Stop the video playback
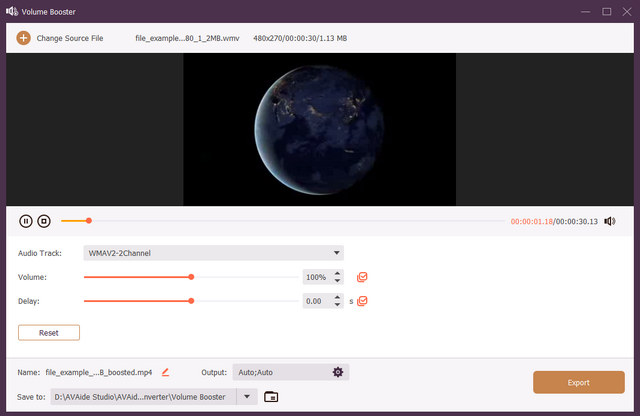This screenshot has height=416, width=640. [44, 221]
